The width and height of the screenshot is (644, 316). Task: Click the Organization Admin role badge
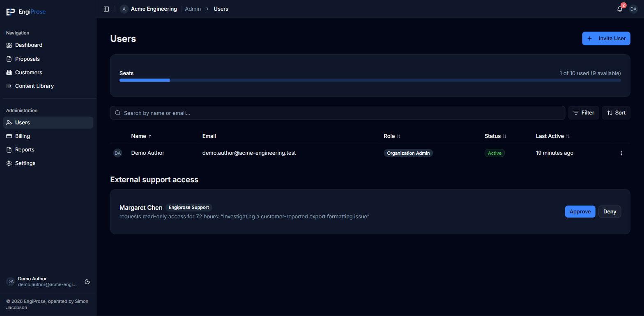point(408,153)
